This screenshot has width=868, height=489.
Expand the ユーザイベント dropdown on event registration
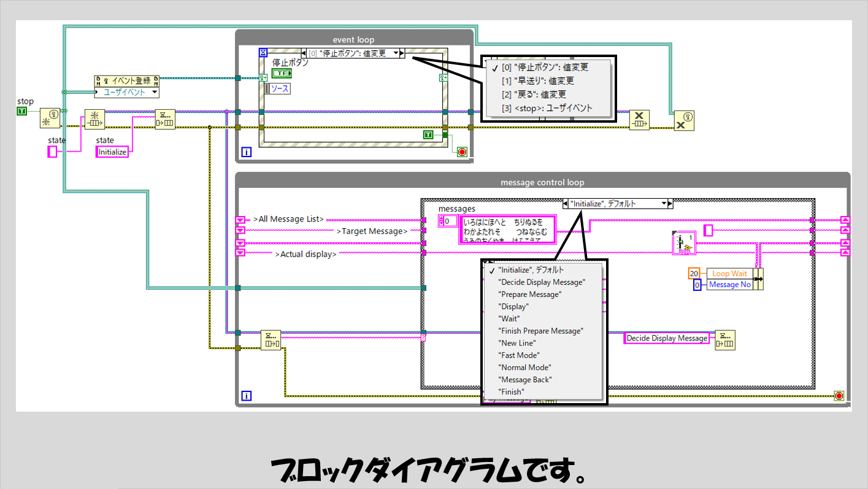153,92
